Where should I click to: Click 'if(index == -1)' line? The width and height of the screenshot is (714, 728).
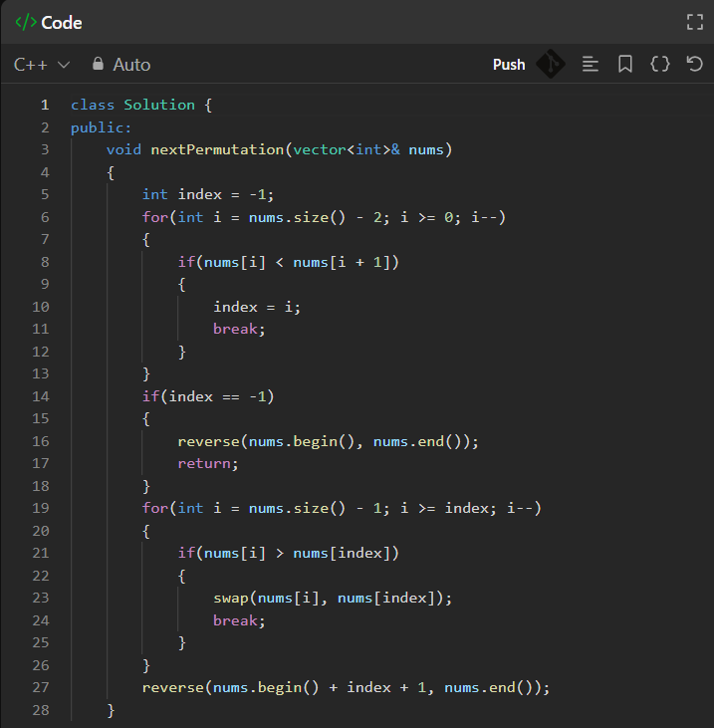(x=208, y=396)
